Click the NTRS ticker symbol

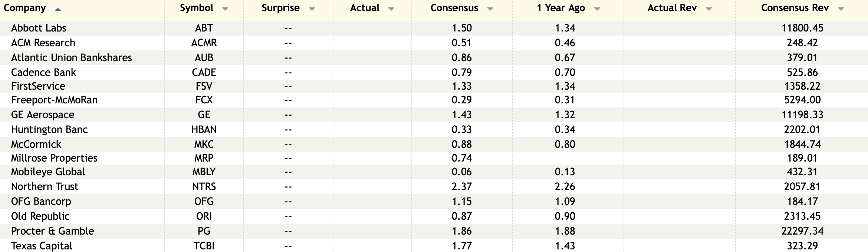point(204,187)
